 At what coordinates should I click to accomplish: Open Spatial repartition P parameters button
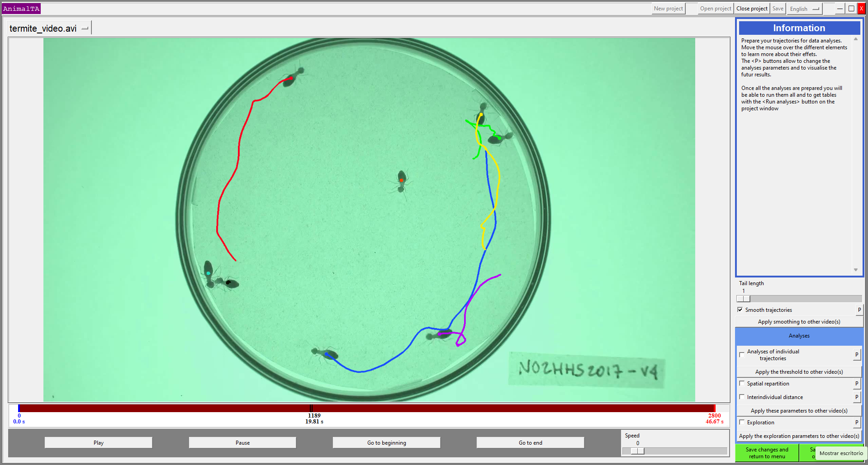click(x=857, y=384)
